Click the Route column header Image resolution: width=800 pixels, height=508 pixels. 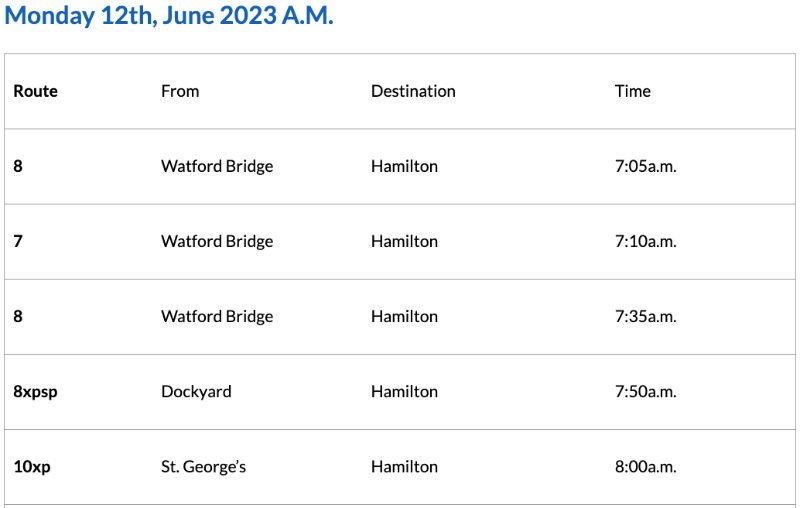pos(36,91)
